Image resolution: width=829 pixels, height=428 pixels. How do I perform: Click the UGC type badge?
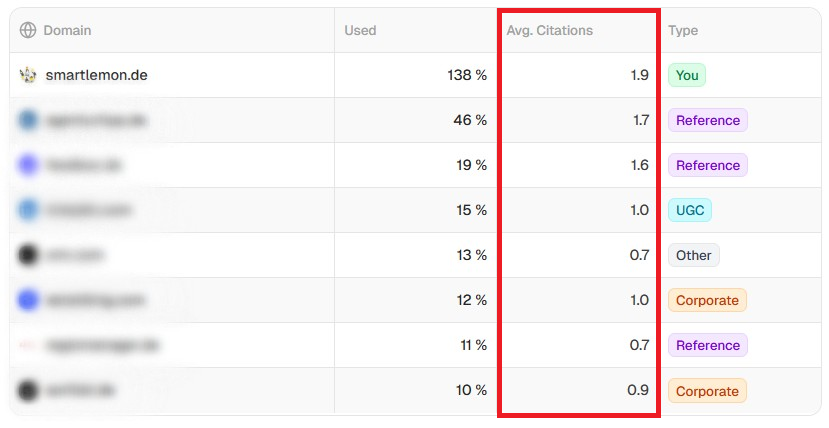pos(690,210)
